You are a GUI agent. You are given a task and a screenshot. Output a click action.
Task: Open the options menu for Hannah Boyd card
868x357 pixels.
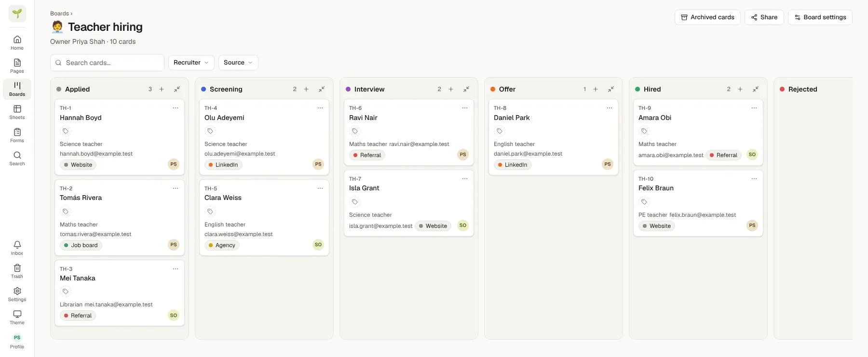click(176, 108)
